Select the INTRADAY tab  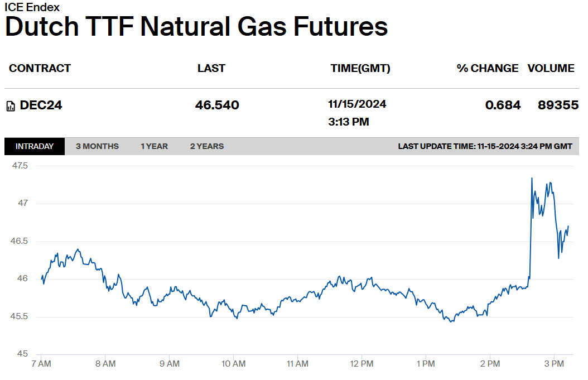(35, 146)
